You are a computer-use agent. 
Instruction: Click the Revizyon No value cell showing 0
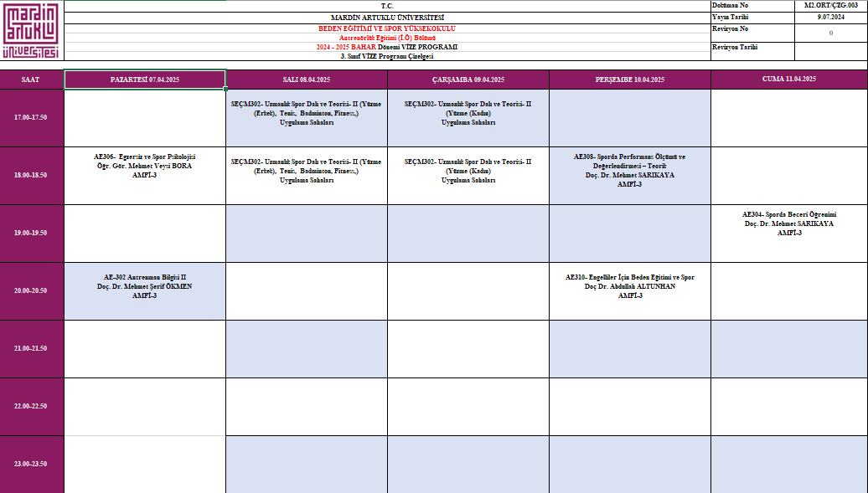[831, 33]
